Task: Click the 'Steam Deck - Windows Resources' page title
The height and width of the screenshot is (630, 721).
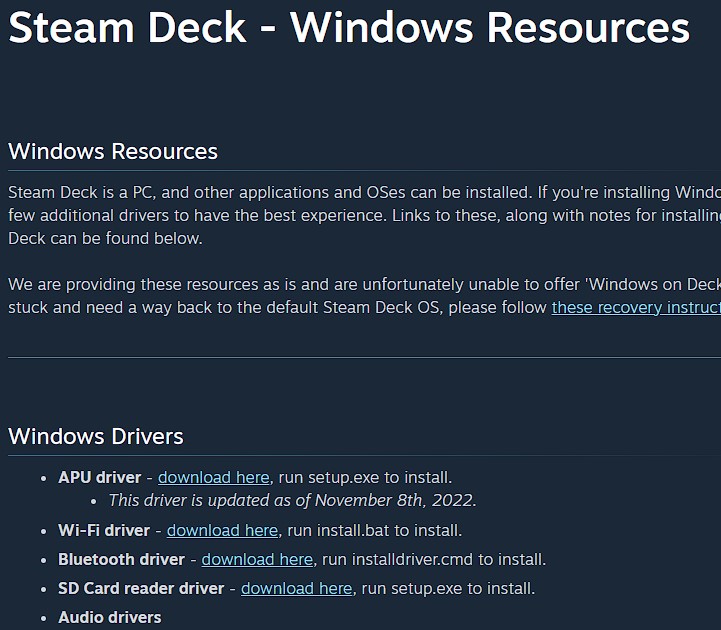Action: point(349,29)
